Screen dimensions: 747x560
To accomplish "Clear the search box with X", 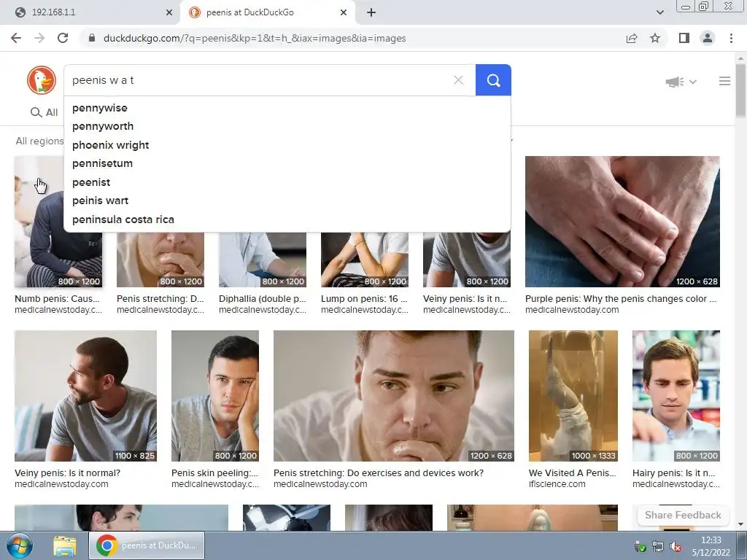I will (458, 80).
